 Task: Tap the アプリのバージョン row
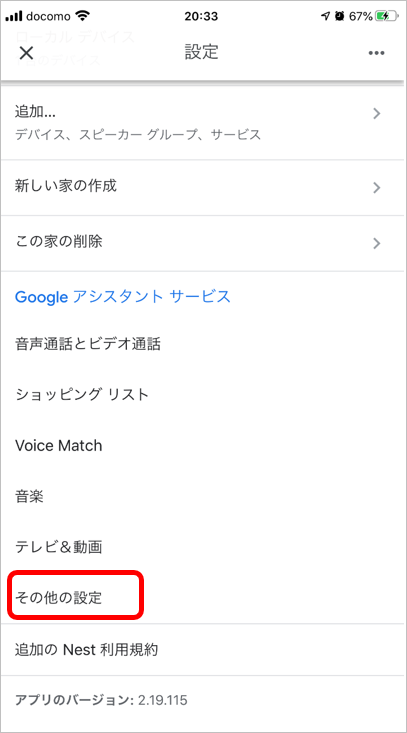pyautogui.click(x=203, y=700)
